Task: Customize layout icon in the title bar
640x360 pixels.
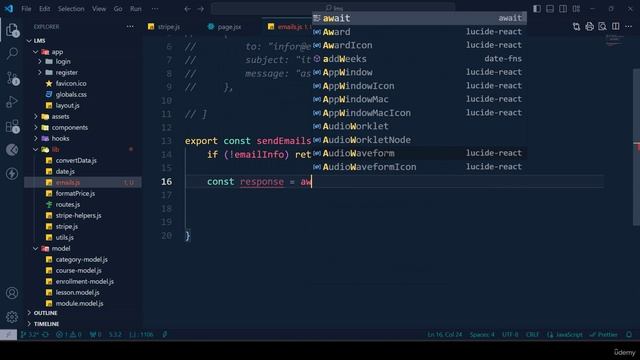Action: pos(576,9)
